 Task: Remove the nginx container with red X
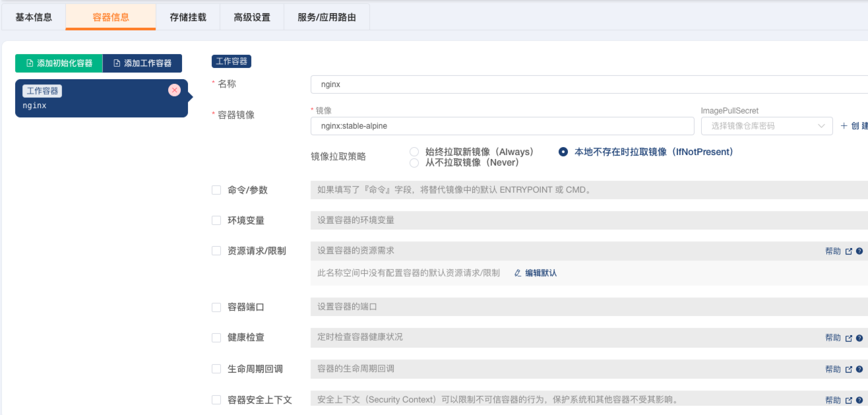pos(174,90)
